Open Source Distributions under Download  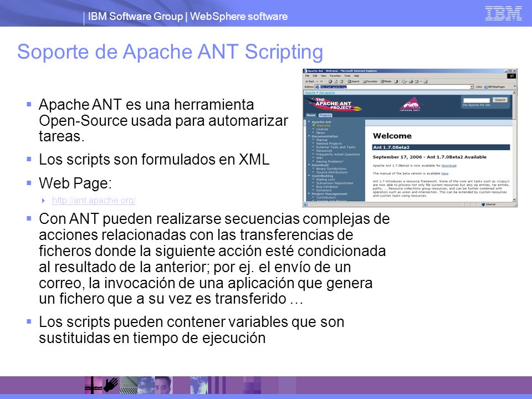[332, 172]
